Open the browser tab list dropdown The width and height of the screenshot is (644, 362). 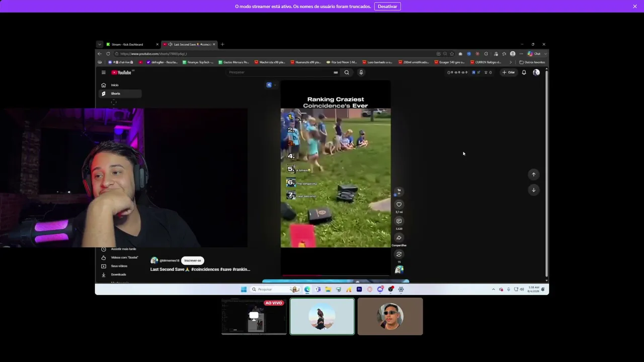[100, 44]
